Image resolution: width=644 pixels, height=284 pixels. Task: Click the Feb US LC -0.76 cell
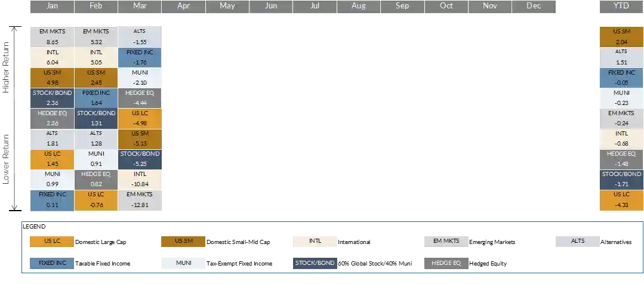[96, 200]
